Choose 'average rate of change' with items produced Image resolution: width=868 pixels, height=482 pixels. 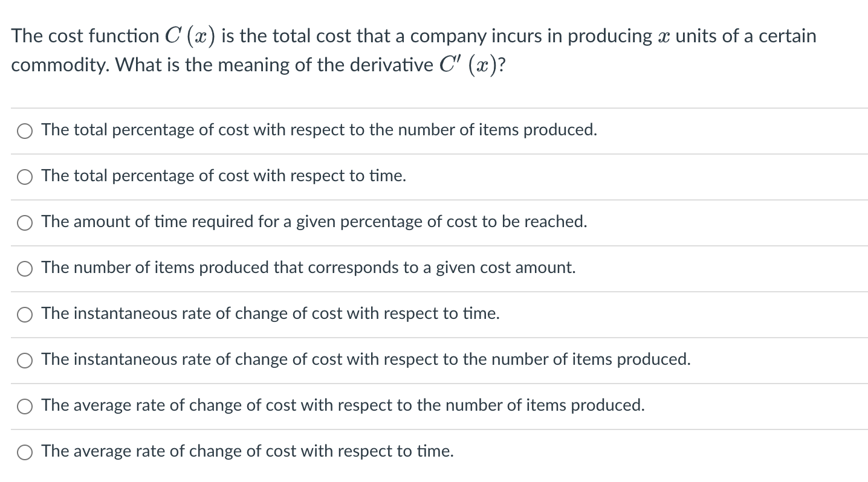24,406
